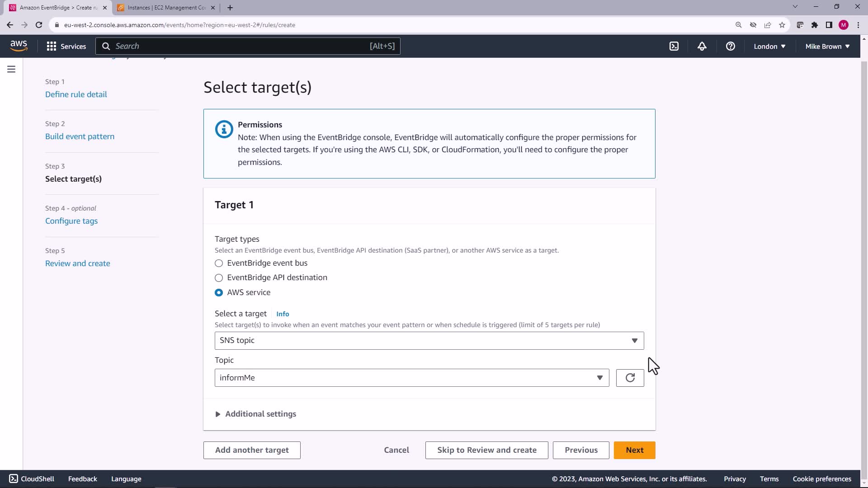
Task: Open the SNS topic target dropdown
Action: [x=429, y=341]
